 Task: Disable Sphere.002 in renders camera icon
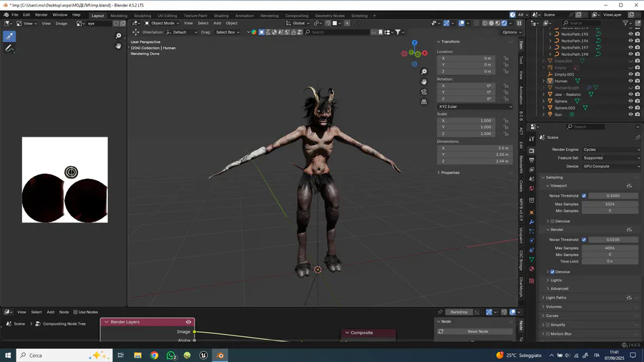click(637, 108)
